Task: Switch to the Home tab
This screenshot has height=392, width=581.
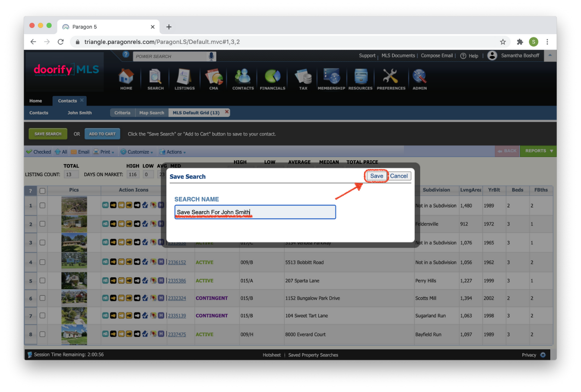Action: click(36, 101)
